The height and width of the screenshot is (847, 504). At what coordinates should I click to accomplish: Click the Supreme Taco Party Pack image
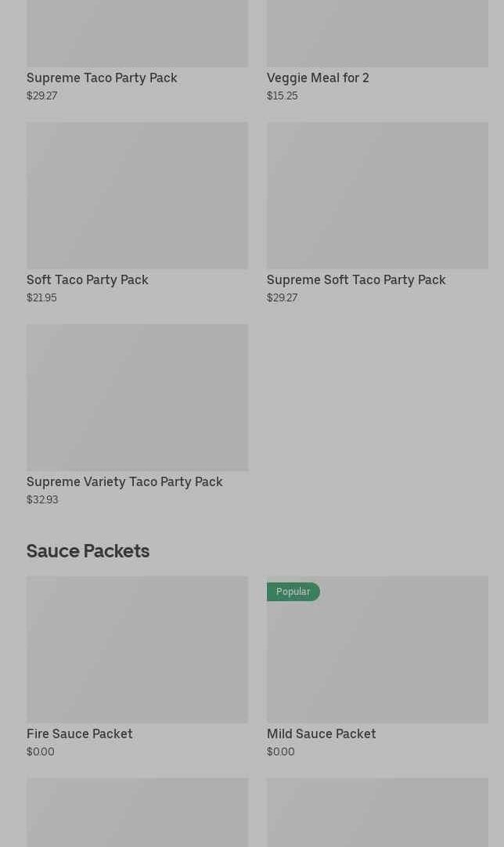pos(137,33)
